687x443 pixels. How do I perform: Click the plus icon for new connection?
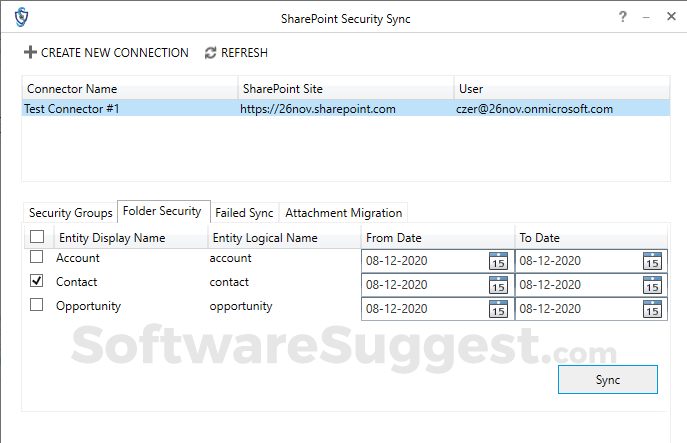[x=30, y=53]
